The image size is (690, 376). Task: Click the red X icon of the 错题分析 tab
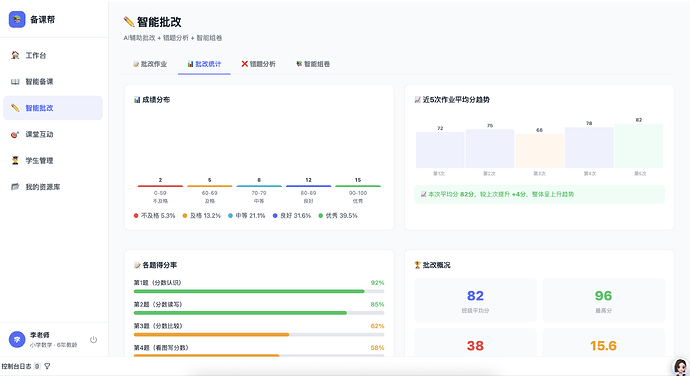(x=245, y=64)
